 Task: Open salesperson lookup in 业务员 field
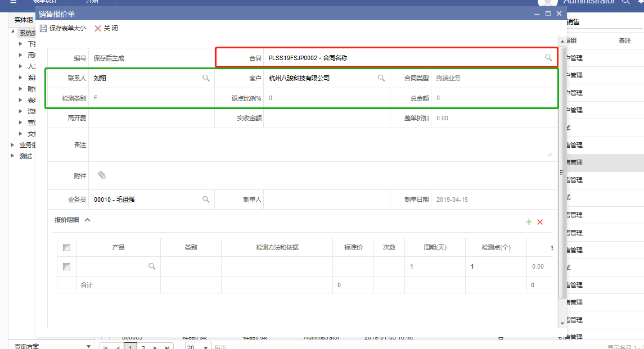pyautogui.click(x=206, y=200)
